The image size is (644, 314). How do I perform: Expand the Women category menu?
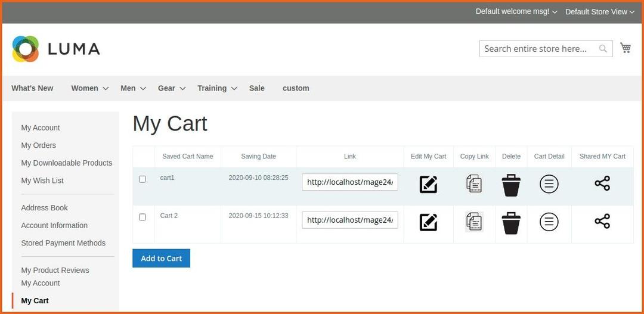point(89,88)
